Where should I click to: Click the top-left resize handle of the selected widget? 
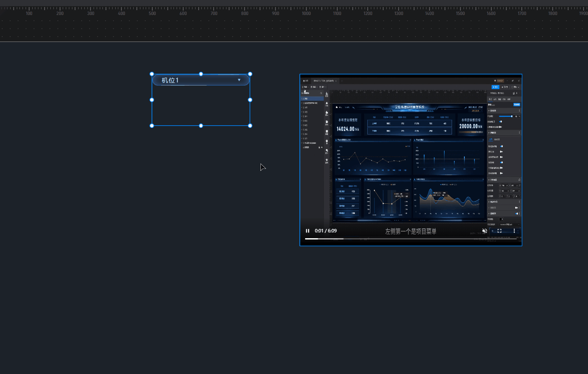tap(152, 74)
